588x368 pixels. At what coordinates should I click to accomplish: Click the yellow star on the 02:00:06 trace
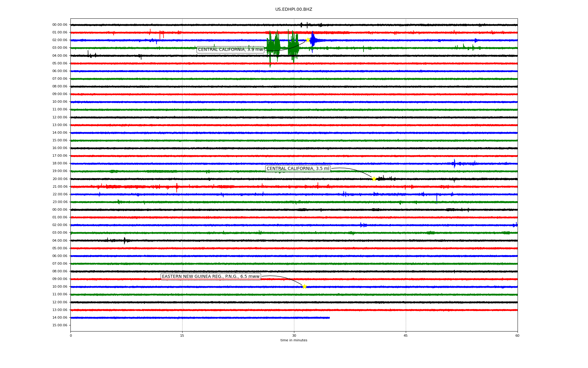point(308,40)
